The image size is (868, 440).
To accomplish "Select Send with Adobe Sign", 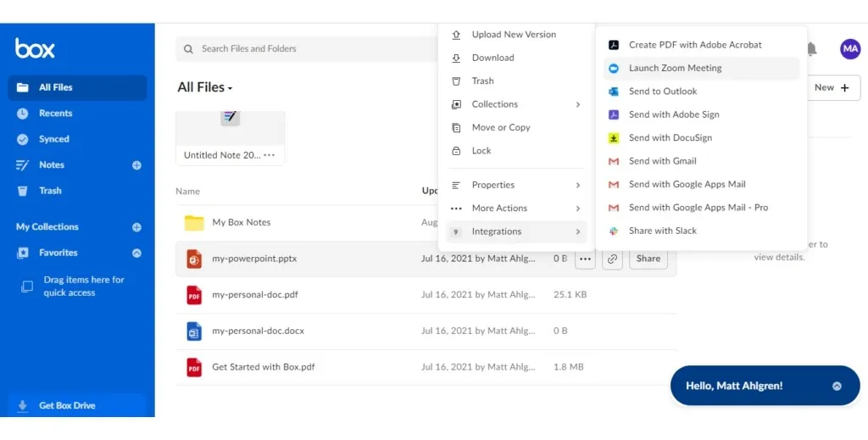I will pyautogui.click(x=701, y=115).
